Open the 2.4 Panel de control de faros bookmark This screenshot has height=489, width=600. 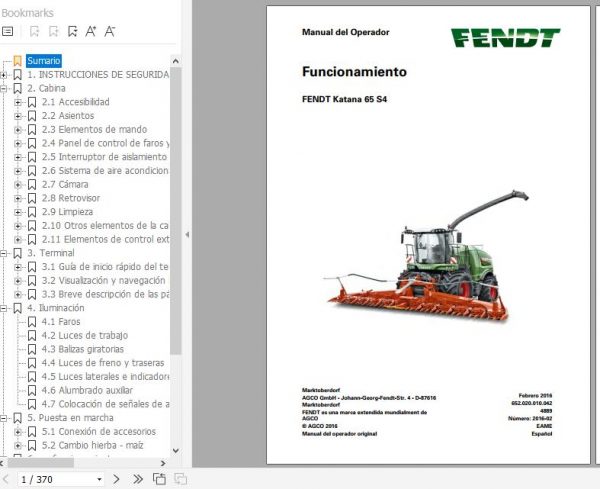[x=105, y=143]
